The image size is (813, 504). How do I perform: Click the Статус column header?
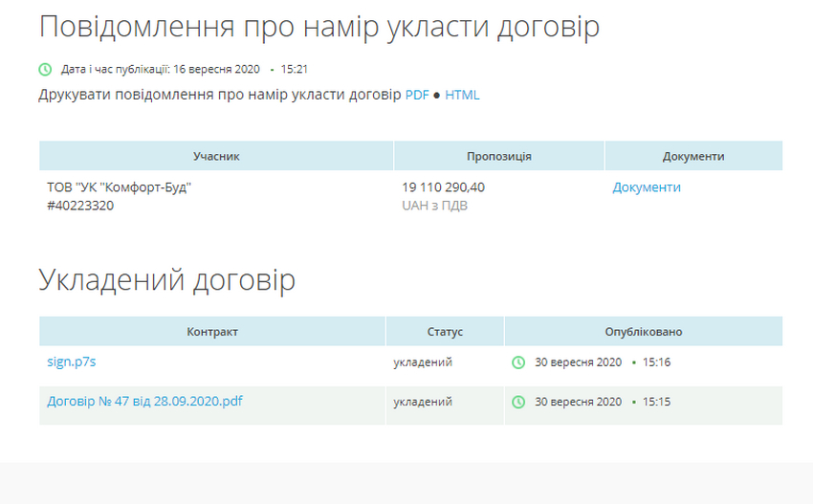tap(445, 331)
